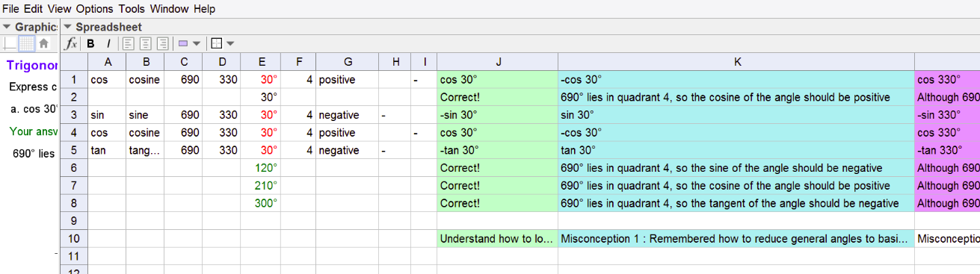This screenshot has width=980, height=274.
Task: Select 'Understand how to lo...' cell J10
Action: tap(497, 239)
